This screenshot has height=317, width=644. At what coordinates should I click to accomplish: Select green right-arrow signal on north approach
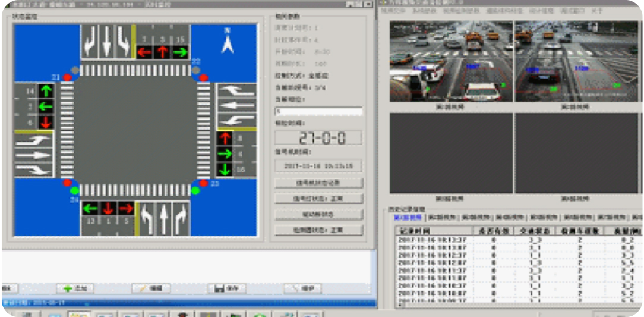(179, 52)
